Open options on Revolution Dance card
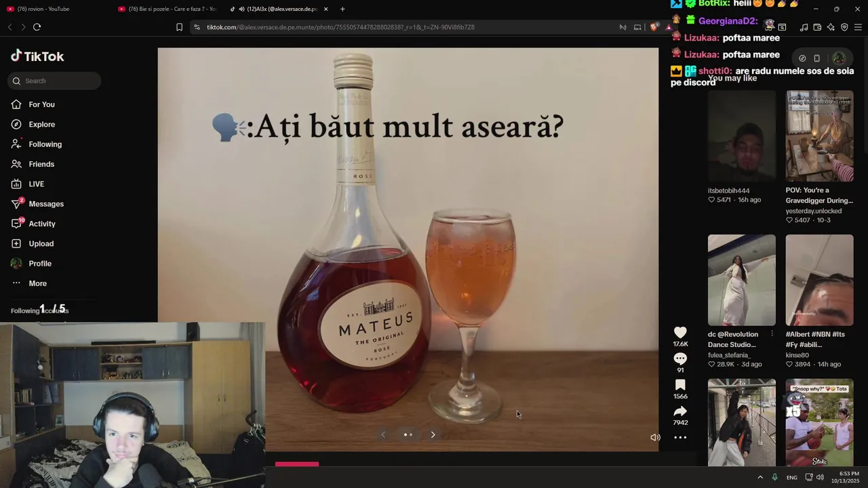The image size is (868, 488). 772,334
